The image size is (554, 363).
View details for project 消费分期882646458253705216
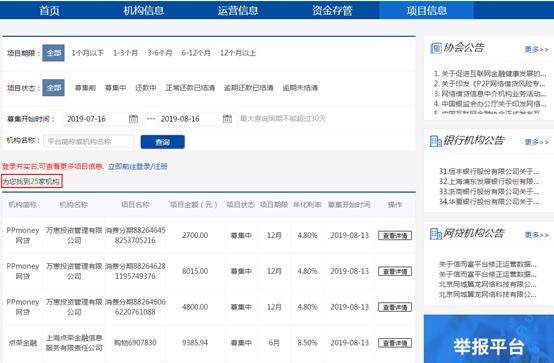point(395,235)
